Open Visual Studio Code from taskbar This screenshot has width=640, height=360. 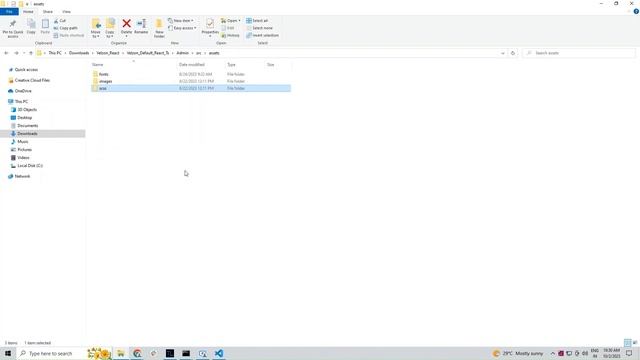tap(219, 353)
